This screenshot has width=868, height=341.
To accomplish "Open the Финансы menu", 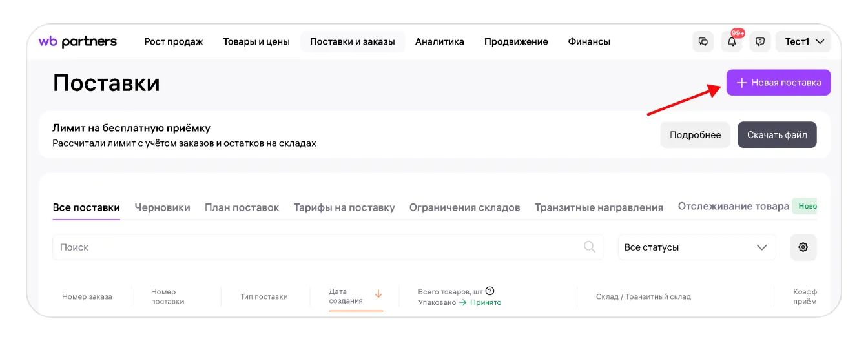I will pyautogui.click(x=589, y=41).
